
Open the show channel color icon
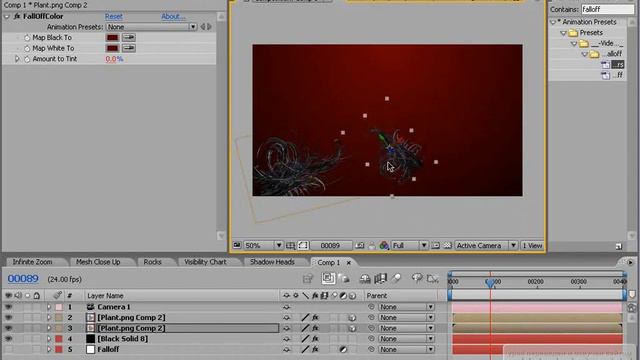click(384, 245)
